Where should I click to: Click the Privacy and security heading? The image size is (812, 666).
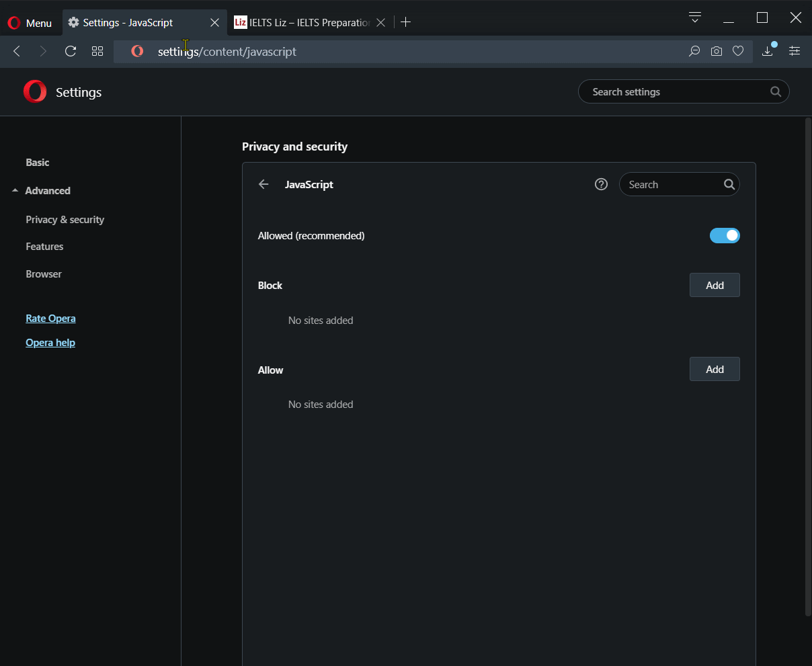pos(294,147)
